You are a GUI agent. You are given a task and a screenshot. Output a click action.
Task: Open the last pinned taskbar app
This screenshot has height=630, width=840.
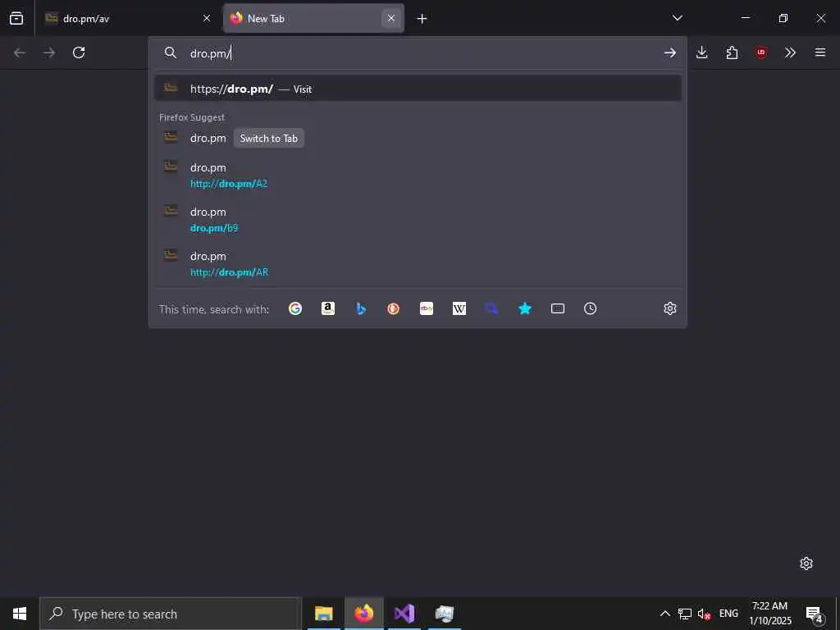point(445,614)
